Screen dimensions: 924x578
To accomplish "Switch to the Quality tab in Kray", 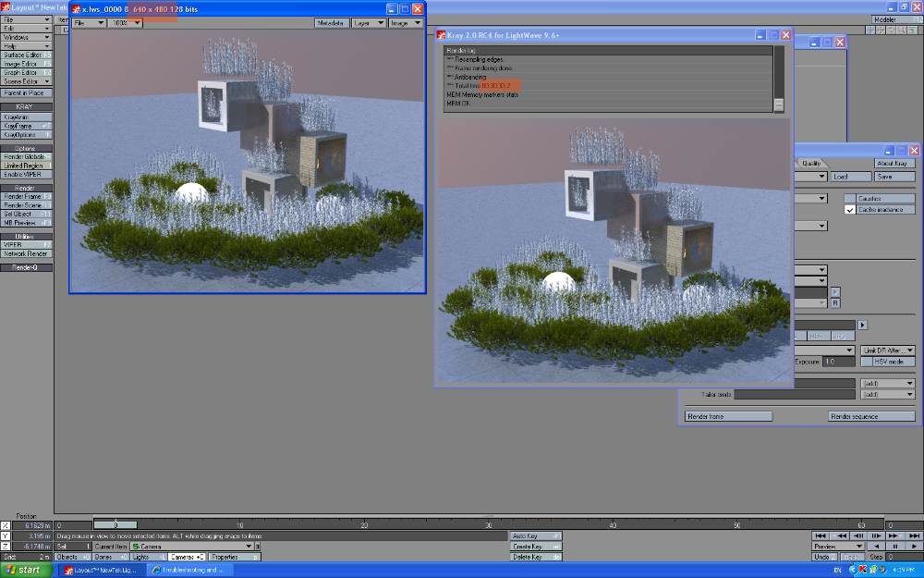I will coord(811,164).
